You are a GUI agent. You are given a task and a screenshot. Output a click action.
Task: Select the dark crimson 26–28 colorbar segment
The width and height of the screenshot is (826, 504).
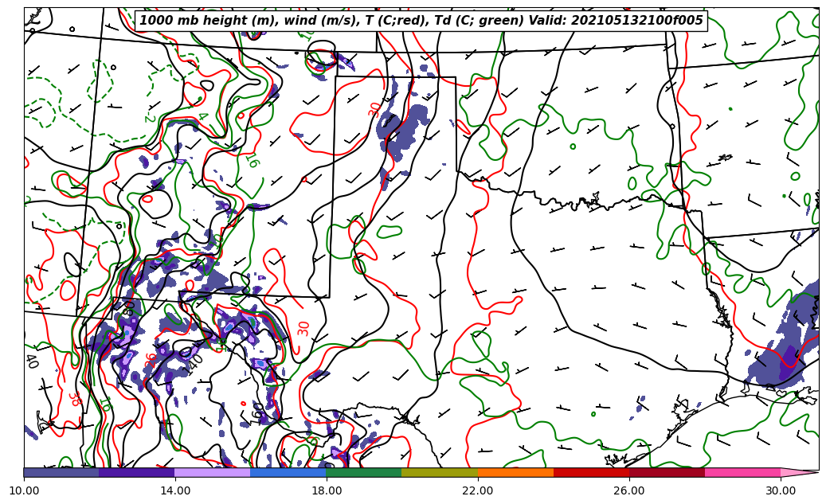pyautogui.click(x=667, y=472)
